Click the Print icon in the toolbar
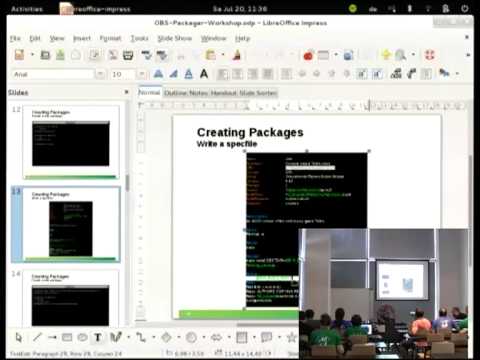This screenshot has width=480, height=360. pos(128,55)
